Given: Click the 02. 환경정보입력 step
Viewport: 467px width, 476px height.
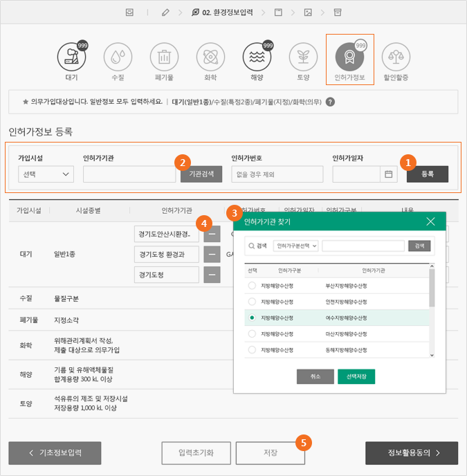Looking at the screenshot, I should (x=223, y=12).
